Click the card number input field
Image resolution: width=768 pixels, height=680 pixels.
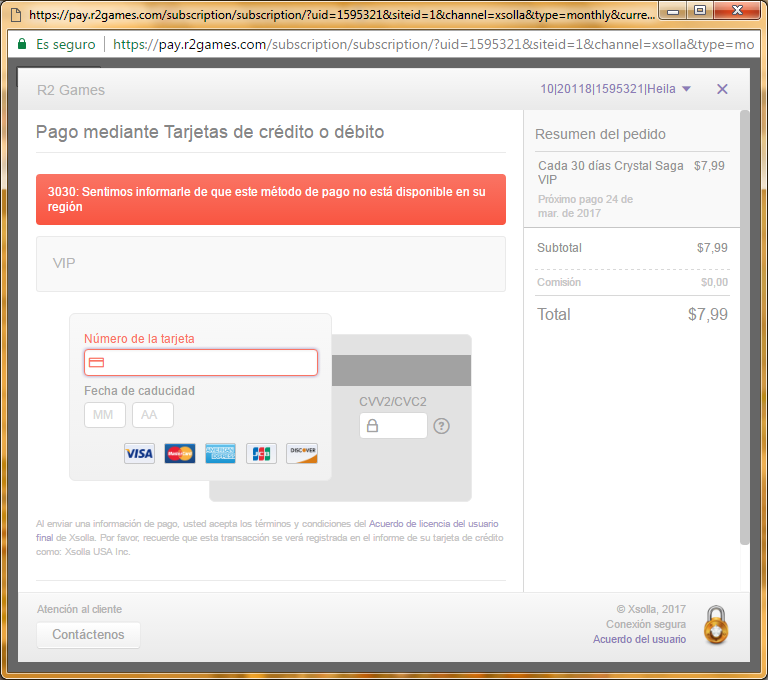[x=201, y=362]
